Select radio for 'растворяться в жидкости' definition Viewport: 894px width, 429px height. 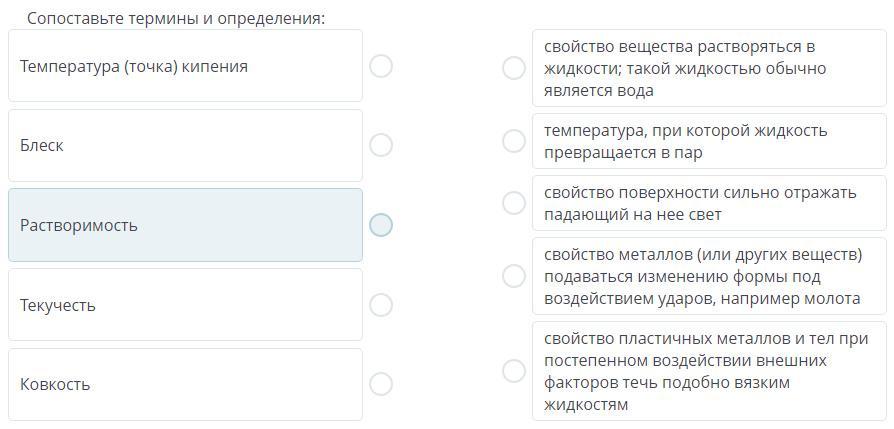514,68
